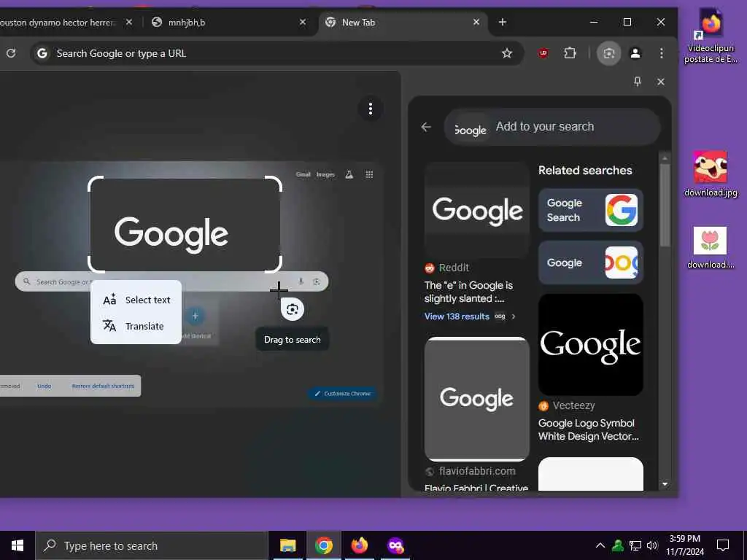Open the Images link
Viewport: 747px width, 560px height.
coord(325,174)
